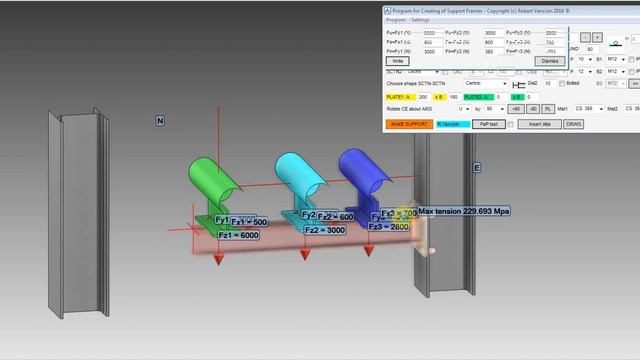Open the Centric shape dropdown
The width and height of the screenshot is (640, 360).
coord(486,83)
